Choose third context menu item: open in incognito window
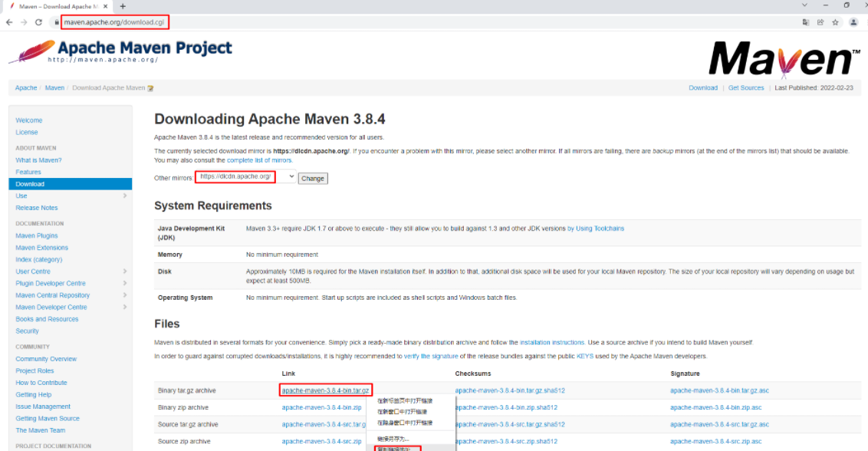 click(410, 423)
